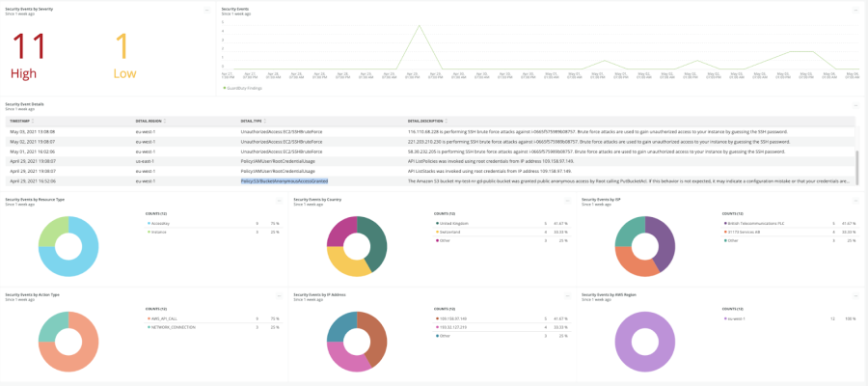Toggle Instance legend entry in Resource Type

coord(155,232)
